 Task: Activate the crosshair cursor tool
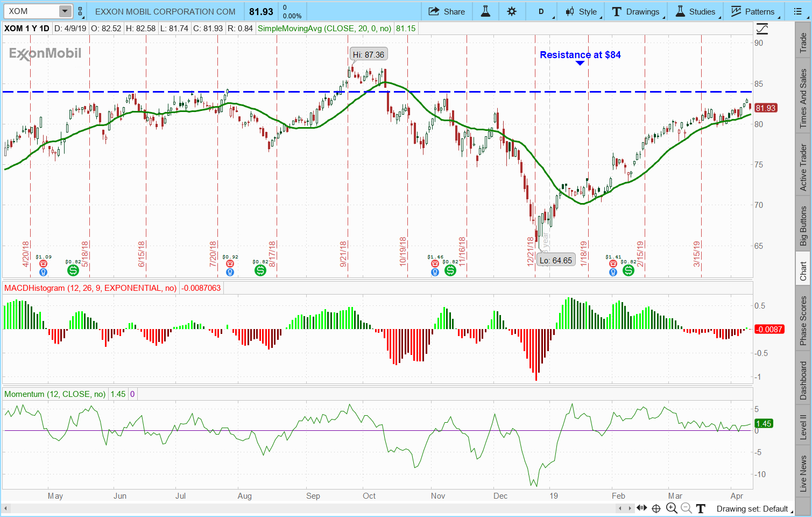[656, 508]
